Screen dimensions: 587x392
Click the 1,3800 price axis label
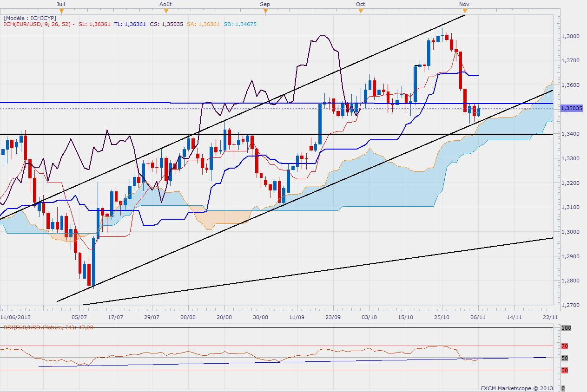point(569,36)
